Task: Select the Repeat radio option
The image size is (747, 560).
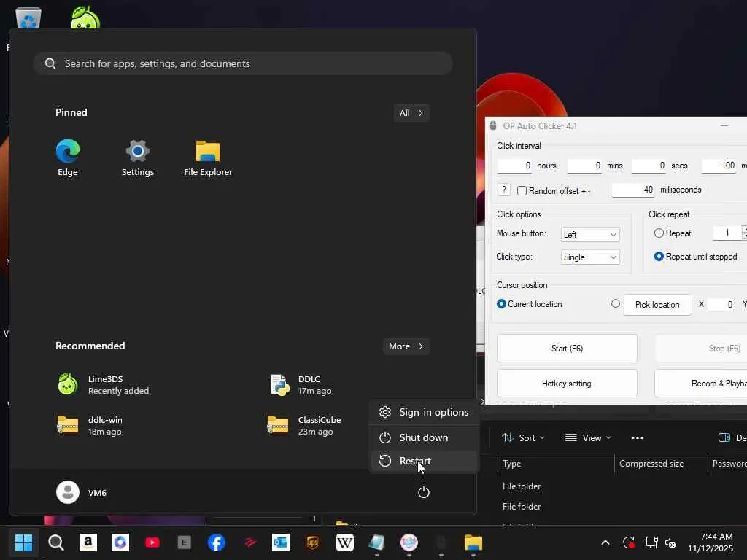Action: coord(659,233)
